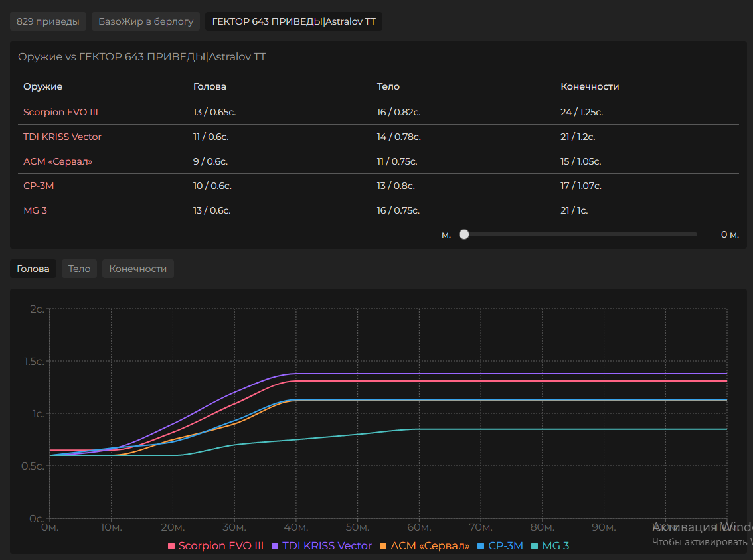Viewport: 753px width, 560px height.
Task: Click the distance slider handle
Action: (464, 234)
